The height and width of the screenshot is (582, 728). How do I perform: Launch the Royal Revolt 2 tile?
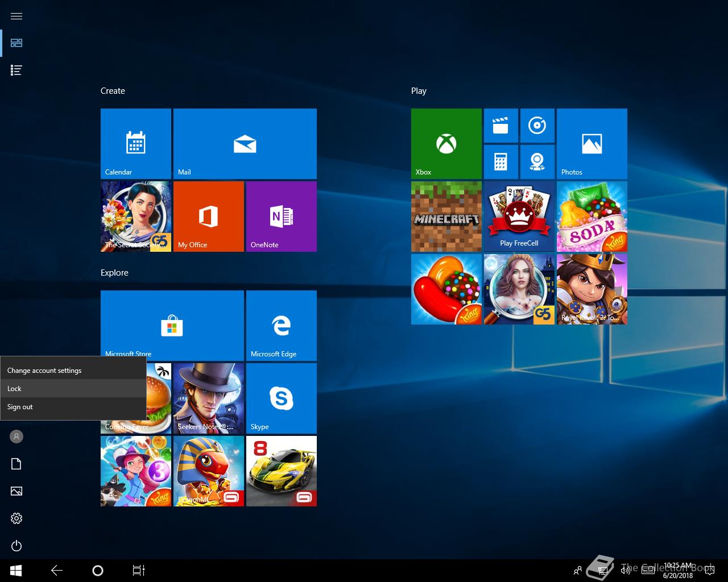click(x=592, y=289)
